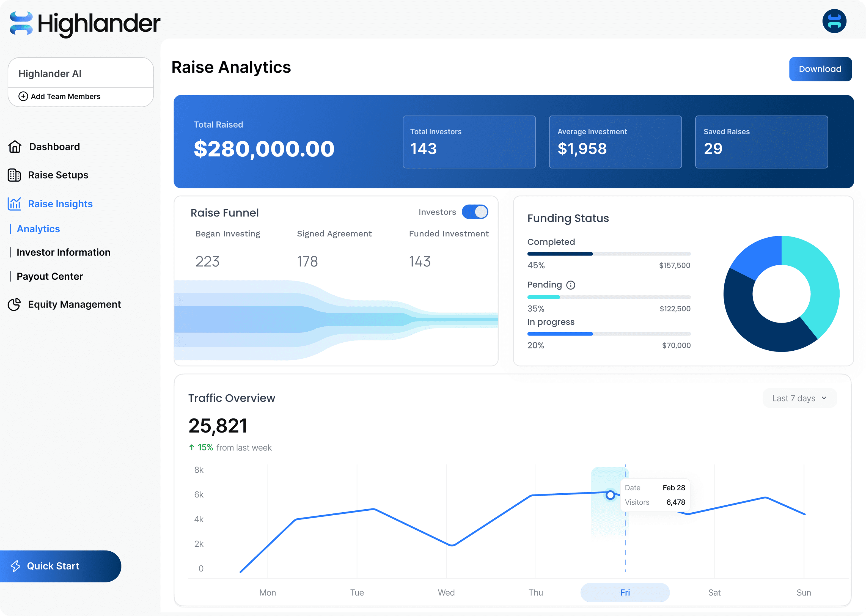Click the green up-arrow trend icon
Screen dimensions: 866x616
pyautogui.click(x=192, y=448)
